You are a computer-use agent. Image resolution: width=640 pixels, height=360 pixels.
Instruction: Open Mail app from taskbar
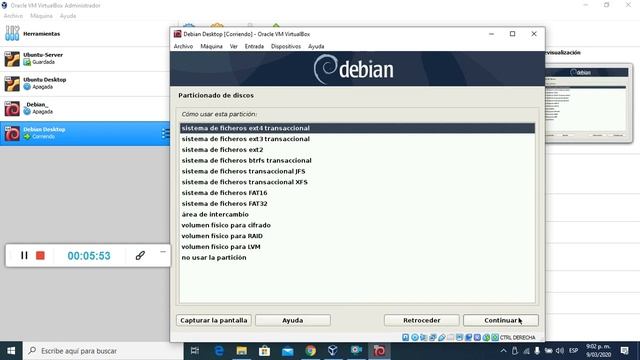tap(288, 351)
